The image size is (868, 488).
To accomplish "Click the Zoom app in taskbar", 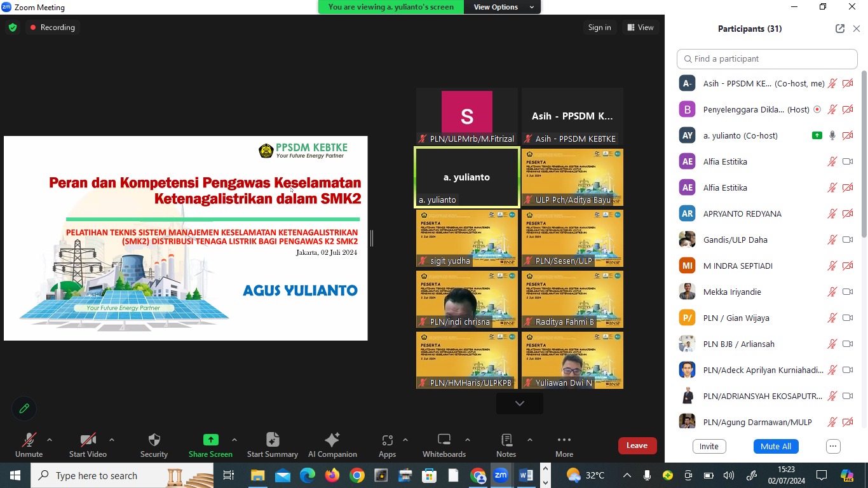I will (501, 475).
